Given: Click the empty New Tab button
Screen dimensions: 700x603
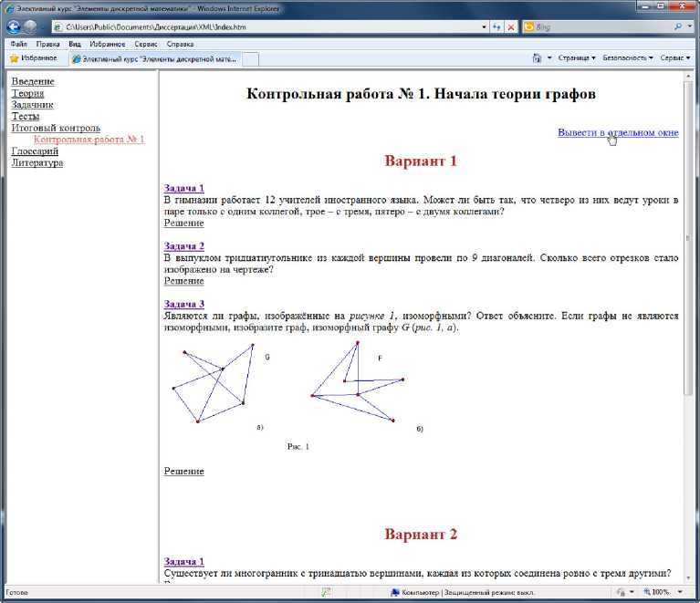Looking at the screenshot, I should (x=250, y=59).
